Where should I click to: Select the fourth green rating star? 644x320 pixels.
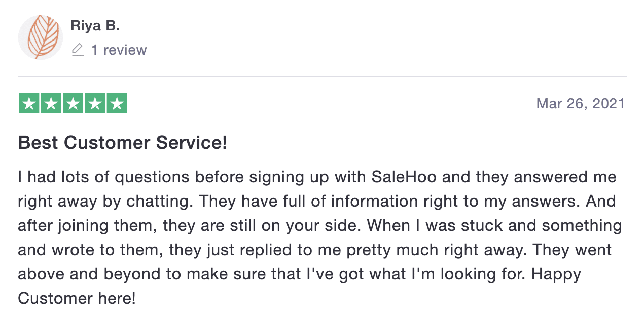click(95, 104)
